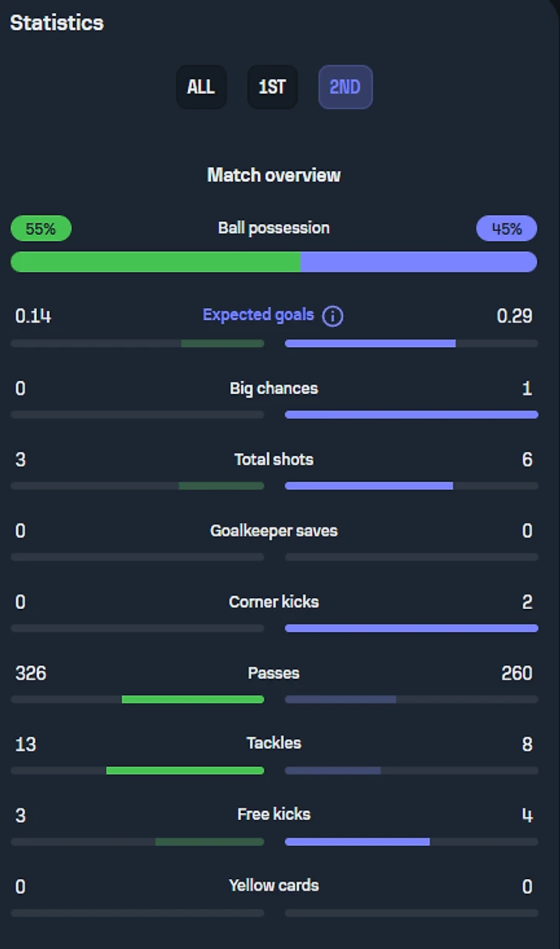Click the Total shots stat label
560x949 pixels.
274,460
